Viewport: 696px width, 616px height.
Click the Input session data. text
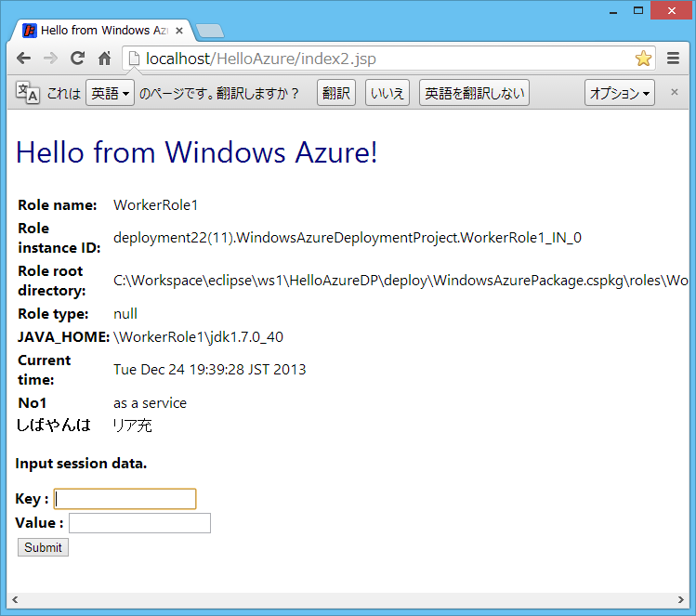81,464
